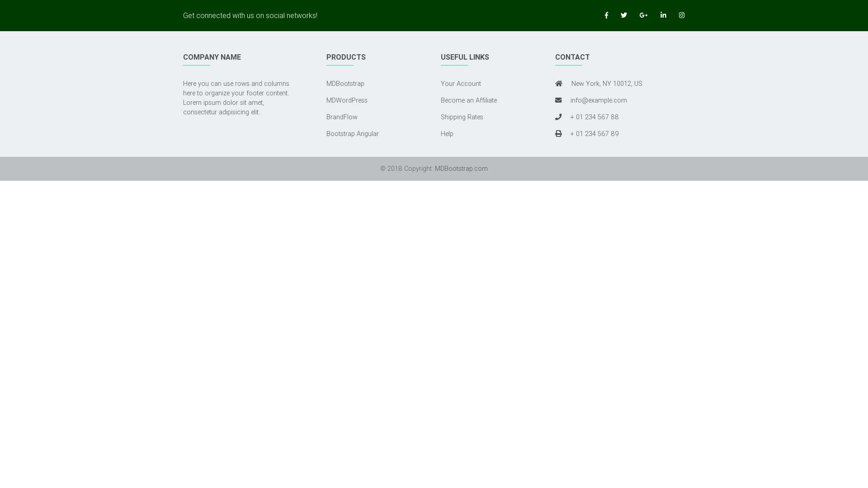Viewport: 868px width, 488px height.
Task: View the Shipping Rates link
Action: [462, 117]
